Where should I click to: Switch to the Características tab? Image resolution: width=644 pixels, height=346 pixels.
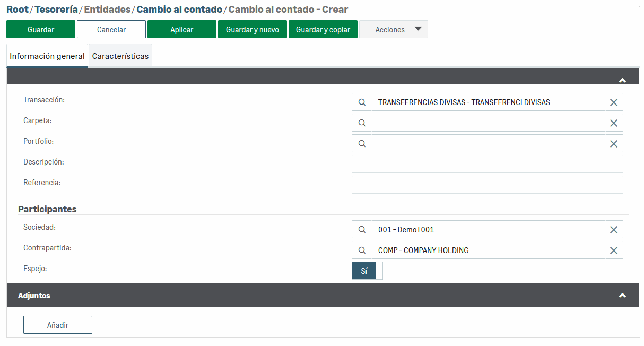(x=120, y=56)
